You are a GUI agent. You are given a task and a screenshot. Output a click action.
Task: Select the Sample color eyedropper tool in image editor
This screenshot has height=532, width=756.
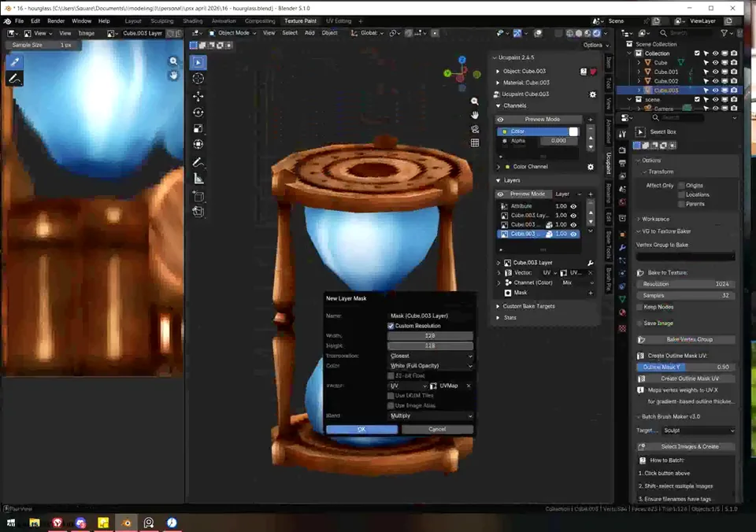click(x=14, y=61)
